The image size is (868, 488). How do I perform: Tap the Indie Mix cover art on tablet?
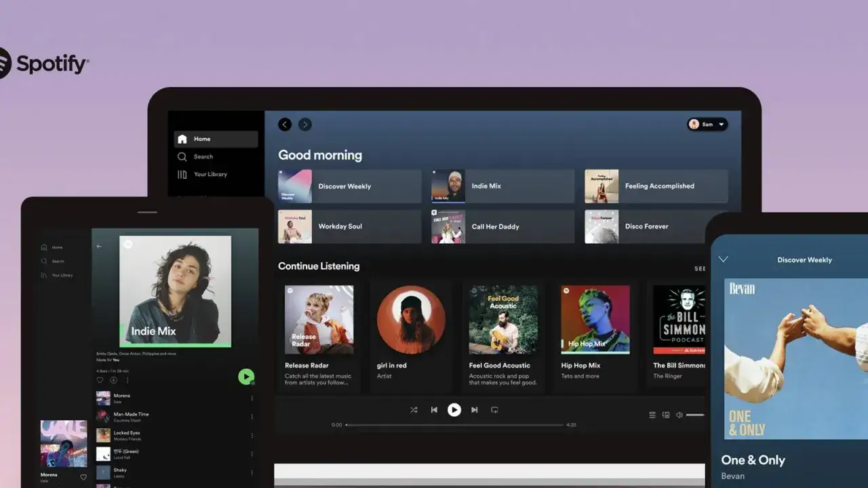(x=175, y=291)
